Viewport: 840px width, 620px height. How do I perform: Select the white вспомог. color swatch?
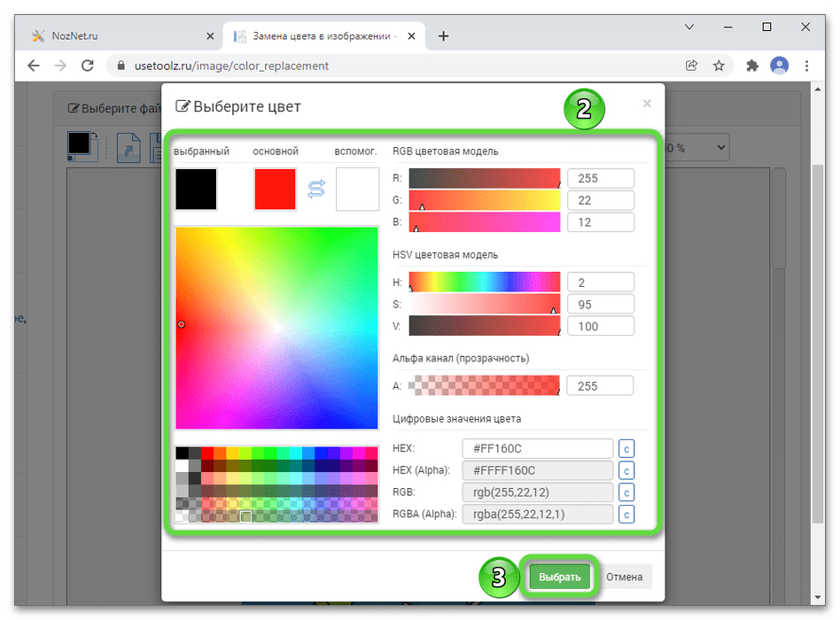tap(357, 189)
